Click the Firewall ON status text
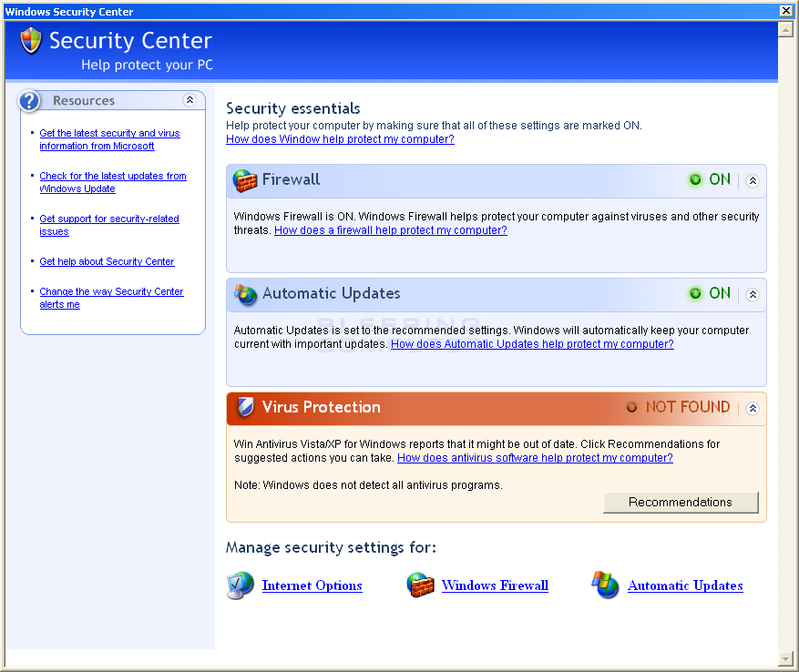 (x=720, y=179)
